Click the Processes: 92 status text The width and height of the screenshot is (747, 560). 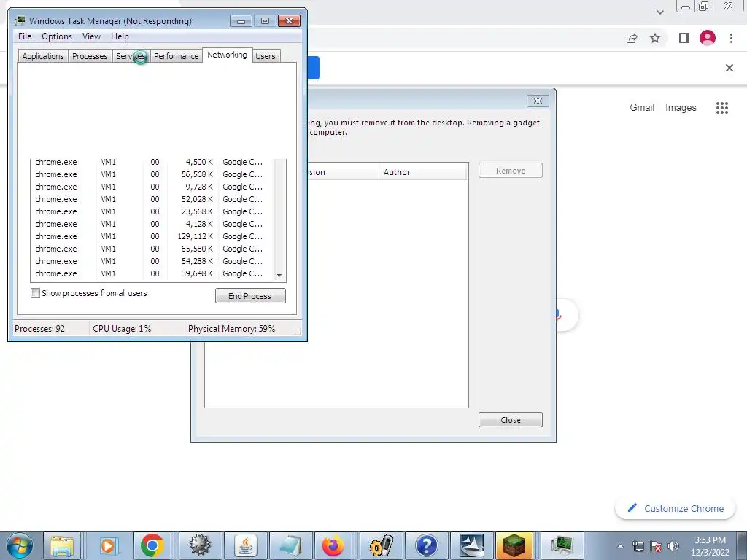39,329
